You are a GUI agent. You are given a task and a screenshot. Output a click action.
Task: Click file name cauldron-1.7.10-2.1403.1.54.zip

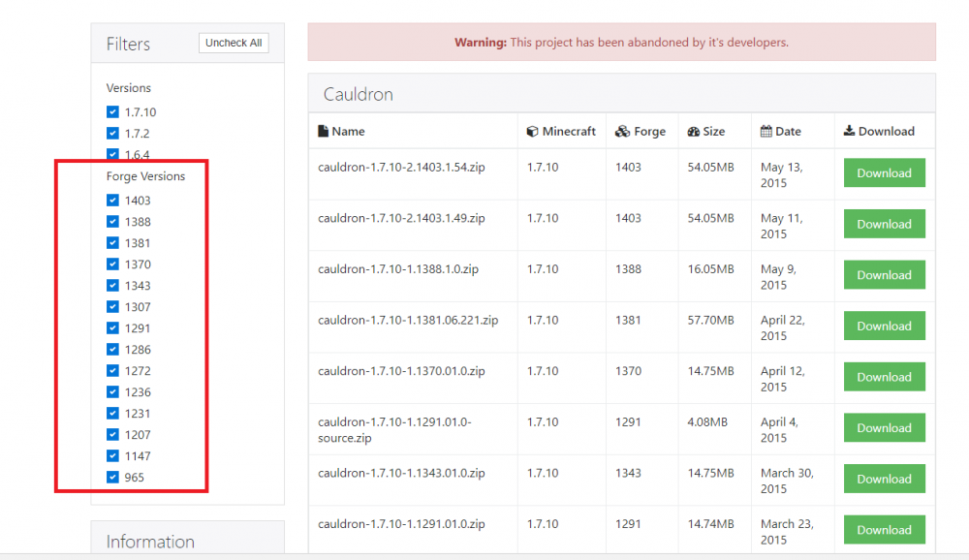(401, 167)
